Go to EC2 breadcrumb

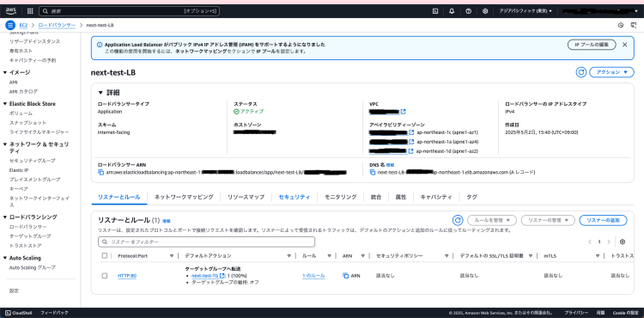23,26
